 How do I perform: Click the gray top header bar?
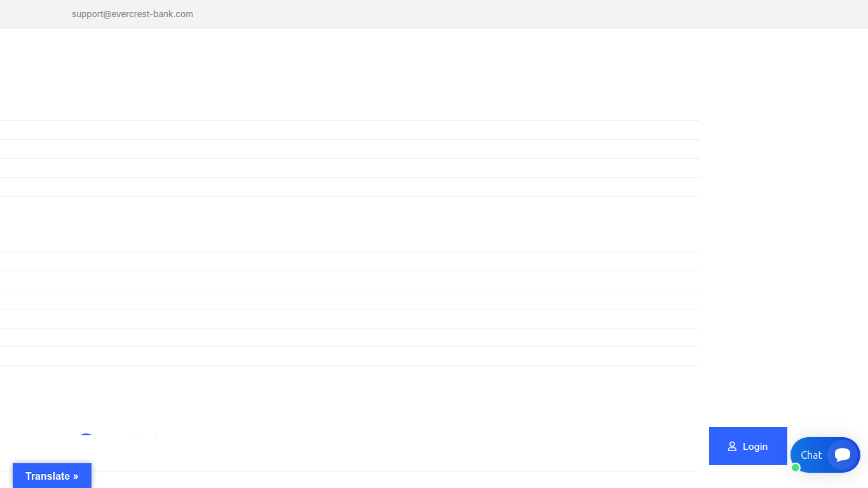(x=434, y=14)
